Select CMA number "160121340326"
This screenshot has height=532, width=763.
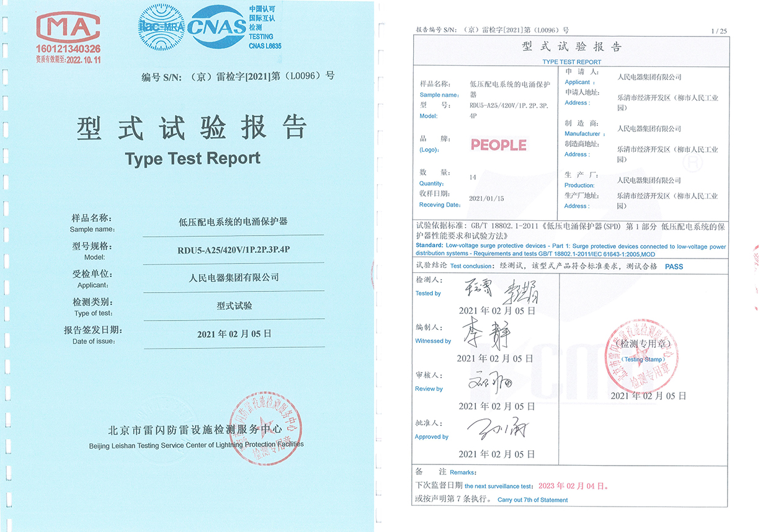click(x=68, y=49)
